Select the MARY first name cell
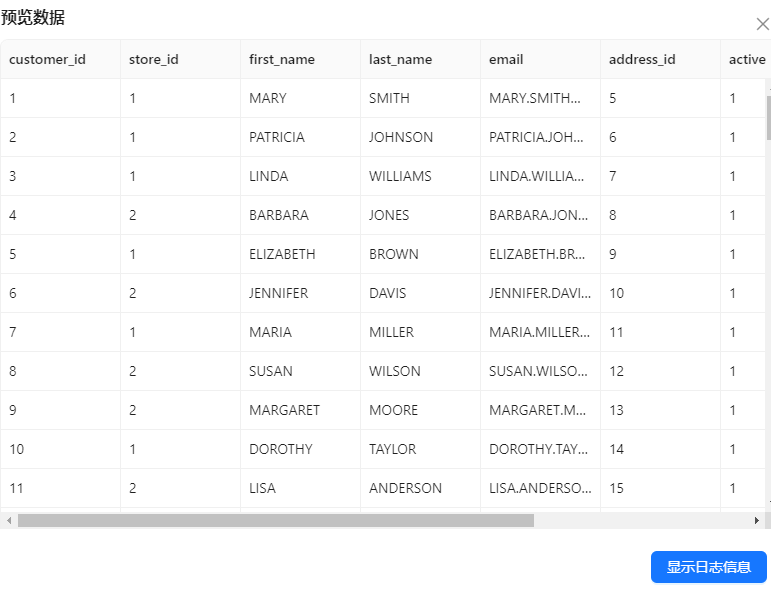Image resolution: width=771 pixels, height=597 pixels. (268, 98)
